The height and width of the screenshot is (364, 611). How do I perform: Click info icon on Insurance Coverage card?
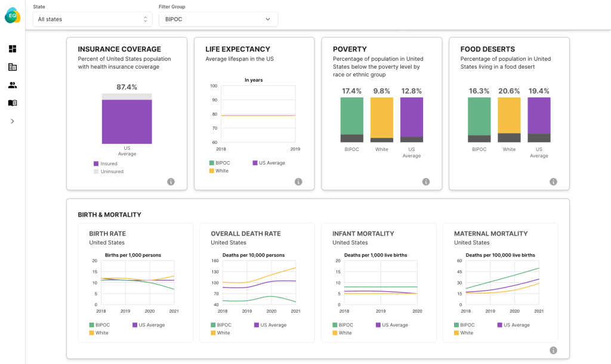coord(171,181)
